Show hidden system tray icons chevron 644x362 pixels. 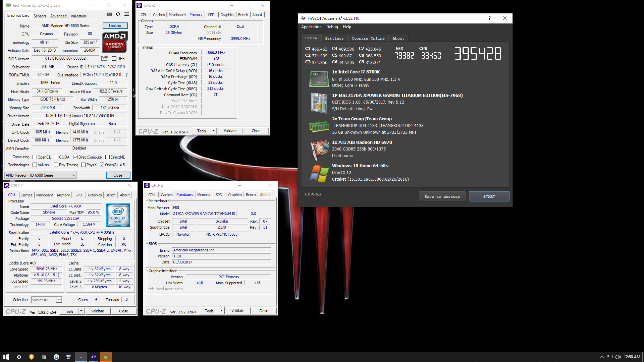point(602,357)
